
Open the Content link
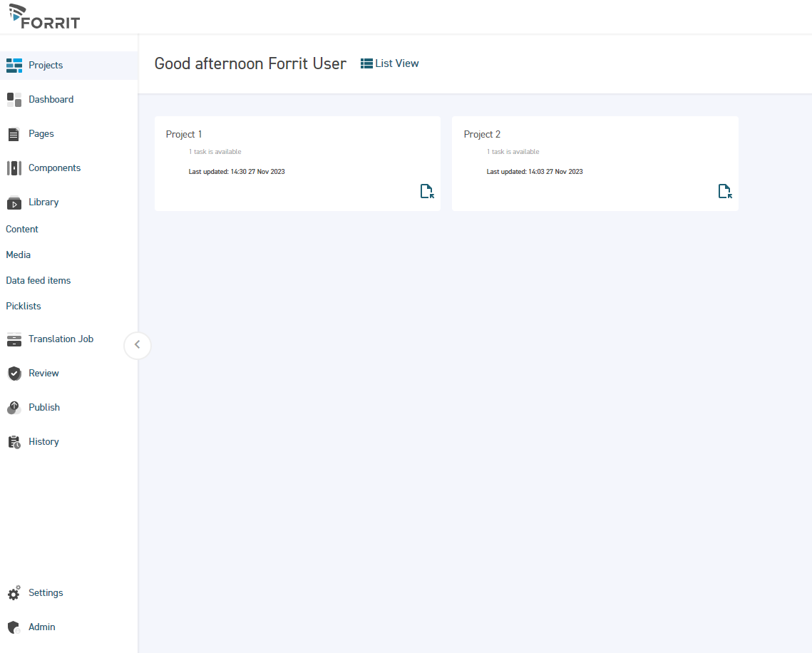coord(22,229)
